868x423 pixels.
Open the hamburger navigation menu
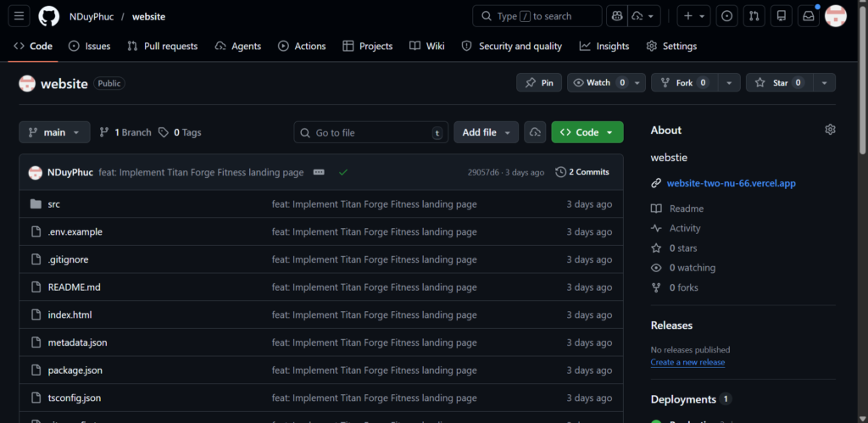(19, 16)
